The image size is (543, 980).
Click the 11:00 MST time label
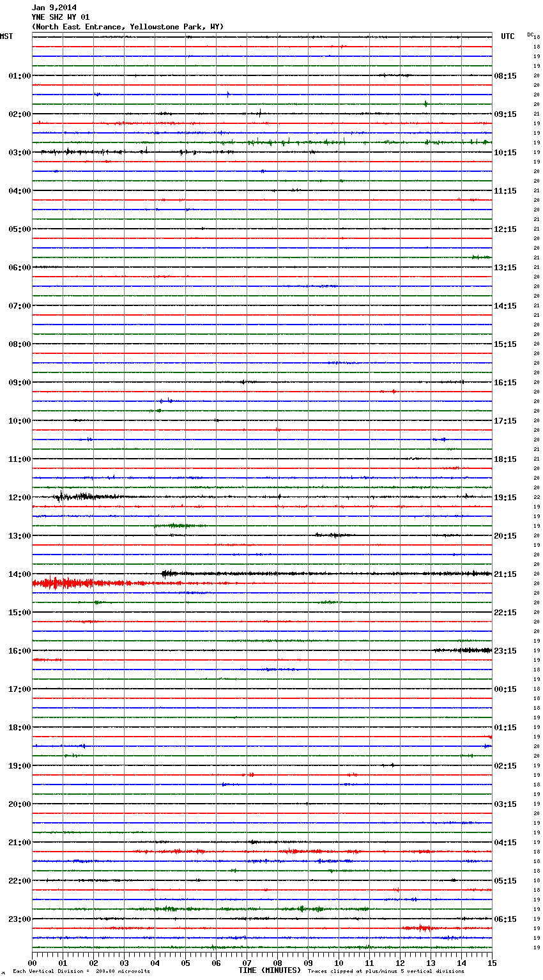[x=20, y=459]
